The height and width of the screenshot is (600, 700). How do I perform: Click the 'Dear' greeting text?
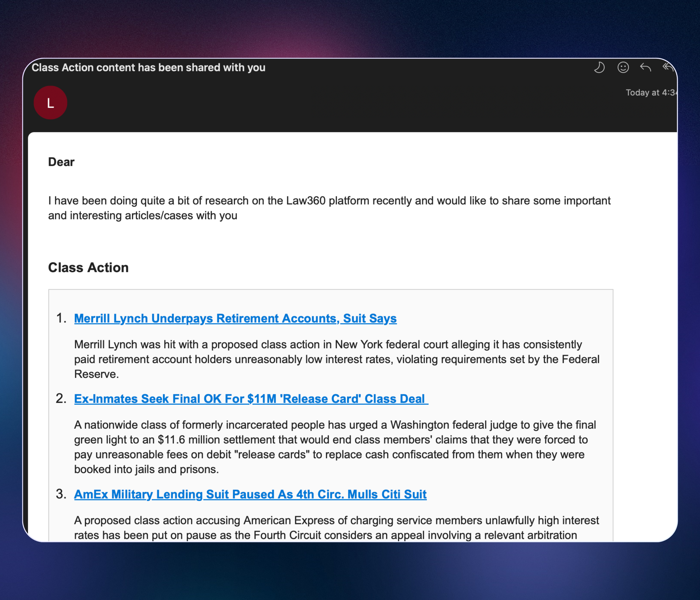click(61, 162)
